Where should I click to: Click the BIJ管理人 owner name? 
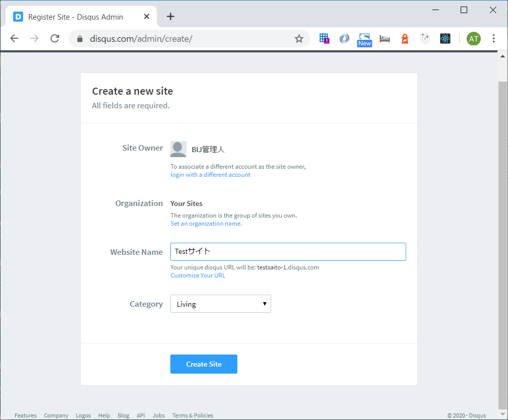pyautogui.click(x=208, y=149)
